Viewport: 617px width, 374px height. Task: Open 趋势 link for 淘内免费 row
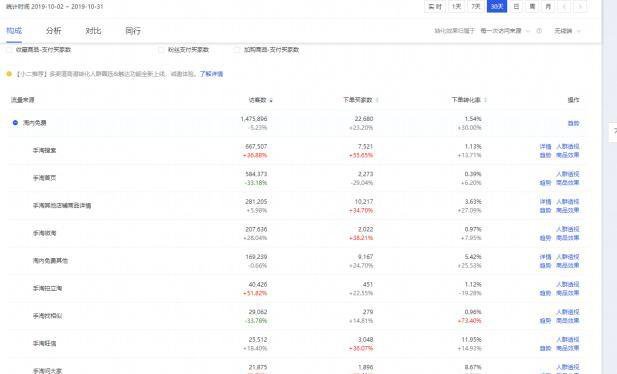pyautogui.click(x=573, y=123)
